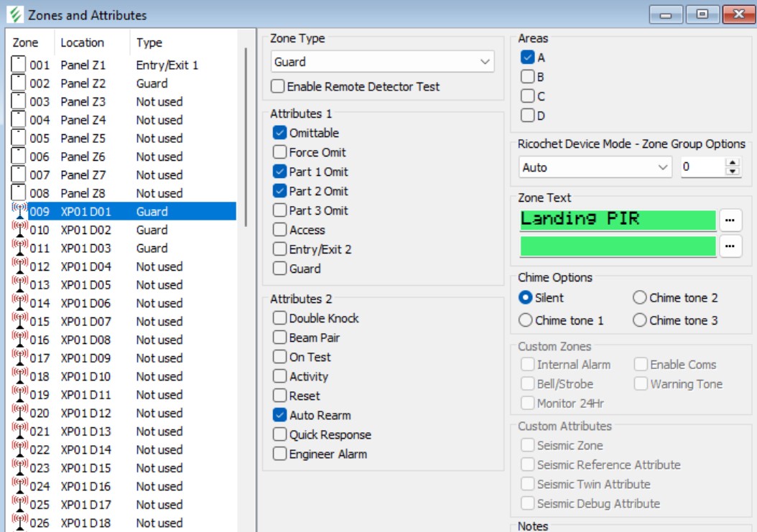Click the wired zone icon for zone 008

pos(19,193)
